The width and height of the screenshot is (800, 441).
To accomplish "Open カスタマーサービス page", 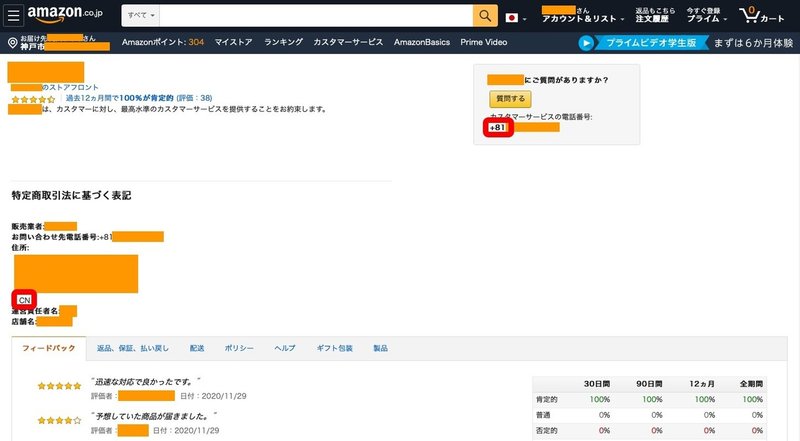I will [x=348, y=42].
